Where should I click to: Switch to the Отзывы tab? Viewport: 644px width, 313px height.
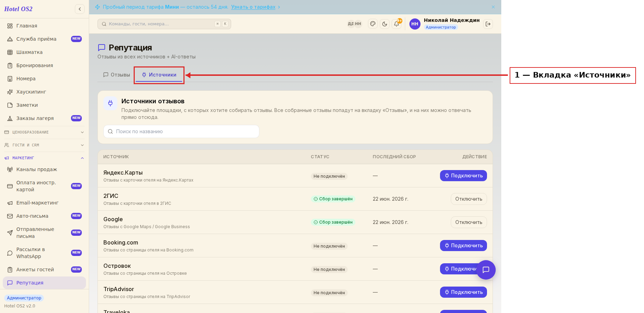coord(117,75)
